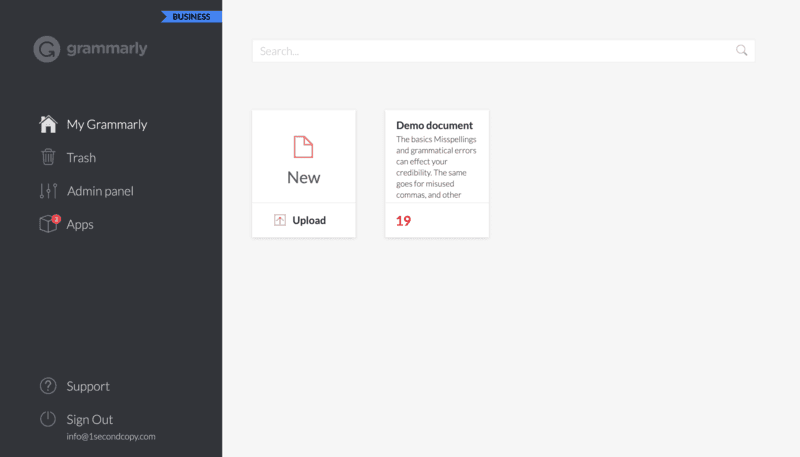This screenshot has height=457, width=800.
Task: Click the My Grammarly home icon
Action: 48,124
